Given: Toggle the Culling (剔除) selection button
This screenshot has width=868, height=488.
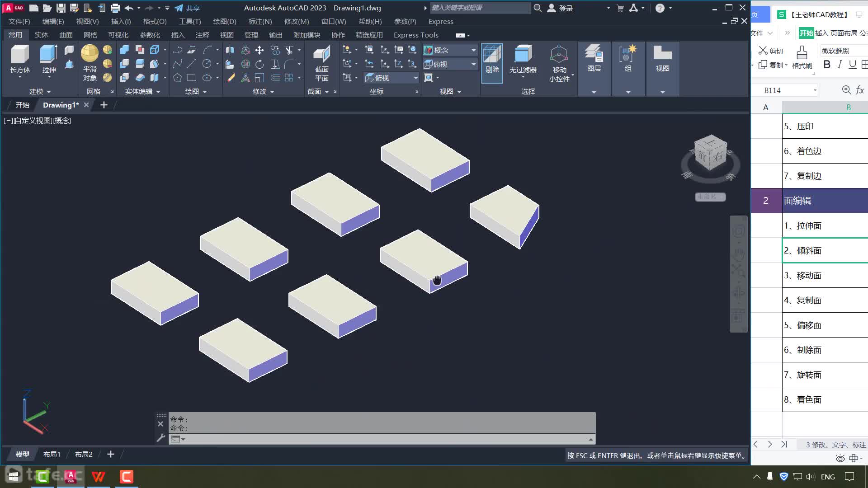Looking at the screenshot, I should [x=492, y=63].
